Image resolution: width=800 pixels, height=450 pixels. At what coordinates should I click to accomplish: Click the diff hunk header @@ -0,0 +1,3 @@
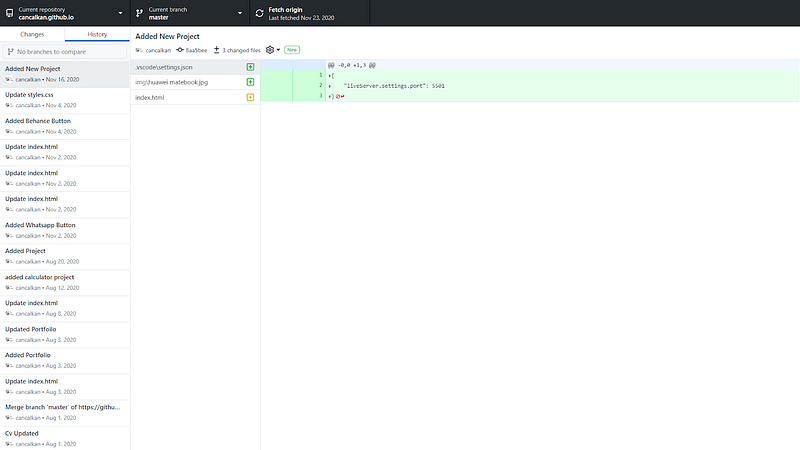pos(352,65)
